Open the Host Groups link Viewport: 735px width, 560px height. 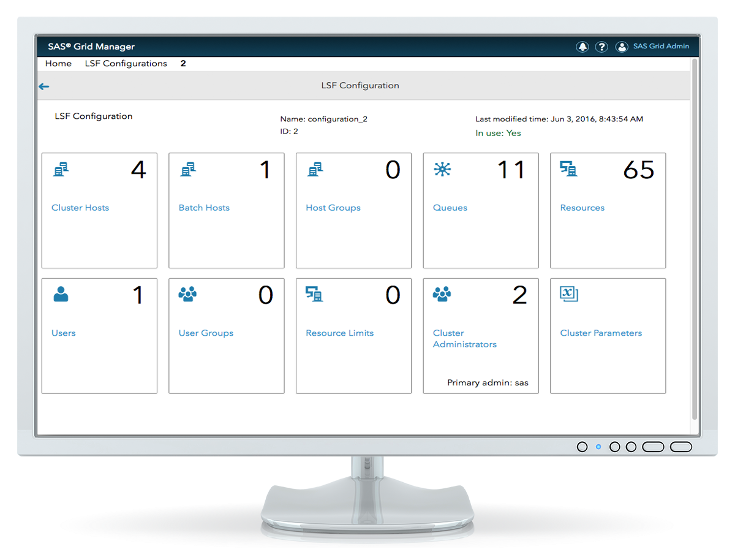click(333, 208)
